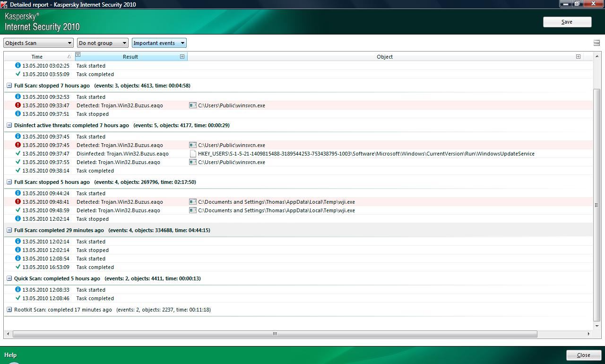Click the green check icon at 16:53:09
The height and width of the screenshot is (364, 605).
[18, 267]
